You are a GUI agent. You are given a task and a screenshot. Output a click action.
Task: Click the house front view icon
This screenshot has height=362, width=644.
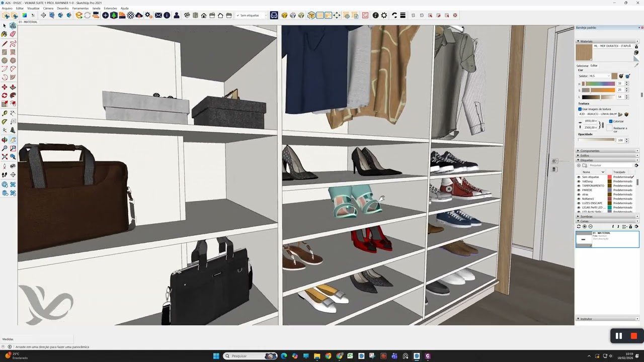(x=204, y=16)
